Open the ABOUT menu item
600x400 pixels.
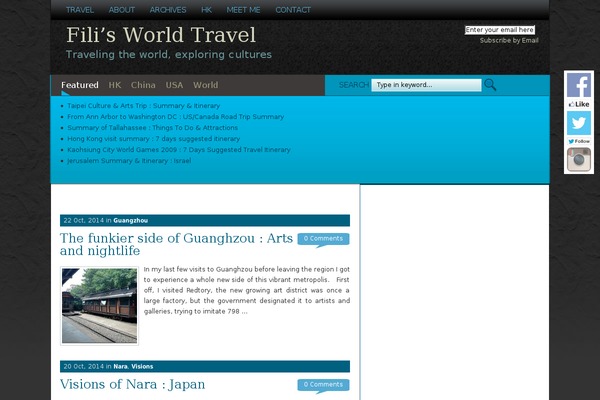pos(122,10)
